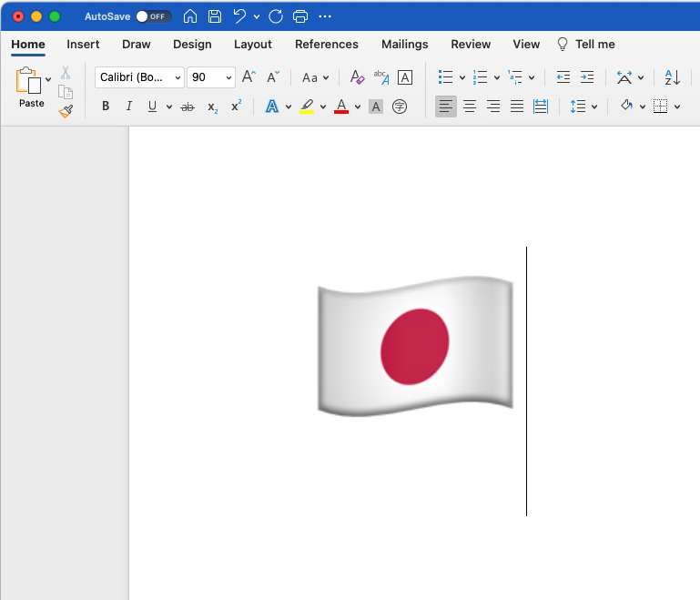Image resolution: width=700 pixels, height=600 pixels.
Task: Redo the last action
Action: coord(276,16)
